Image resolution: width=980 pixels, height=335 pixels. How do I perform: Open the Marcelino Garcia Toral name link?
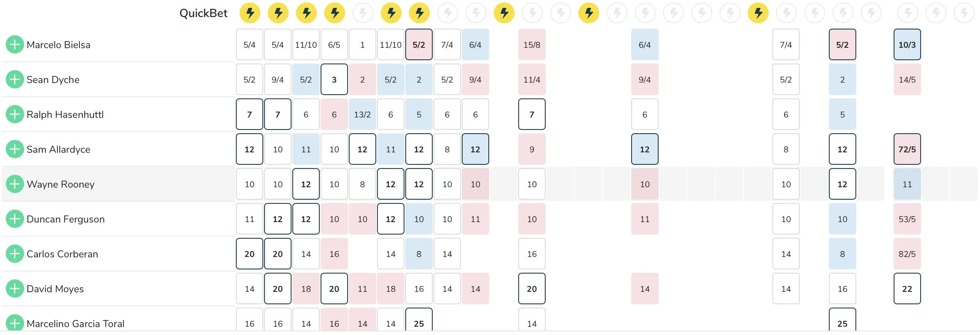click(x=76, y=323)
